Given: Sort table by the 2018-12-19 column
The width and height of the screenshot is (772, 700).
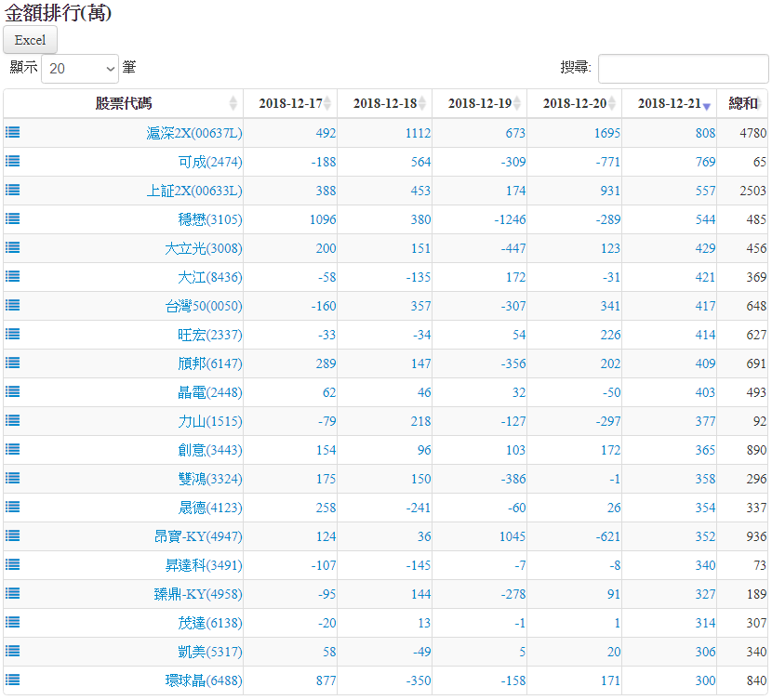Looking at the screenshot, I should [x=479, y=103].
